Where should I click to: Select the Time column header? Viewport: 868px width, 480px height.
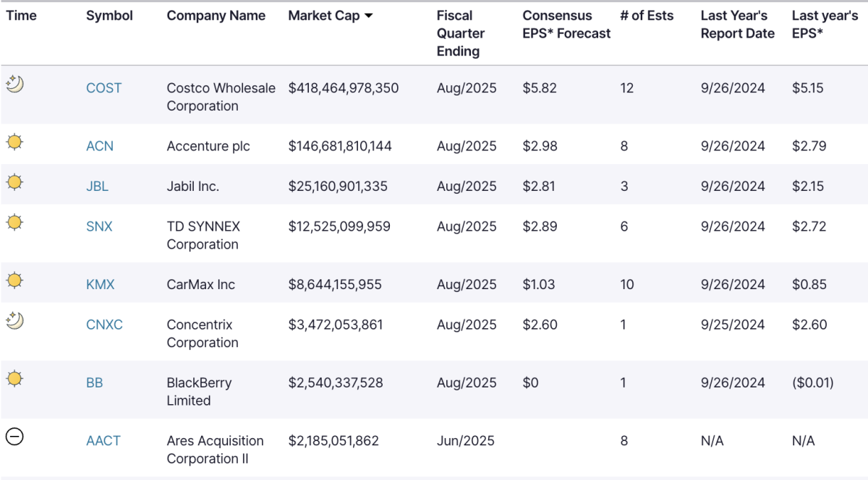pyautogui.click(x=21, y=16)
